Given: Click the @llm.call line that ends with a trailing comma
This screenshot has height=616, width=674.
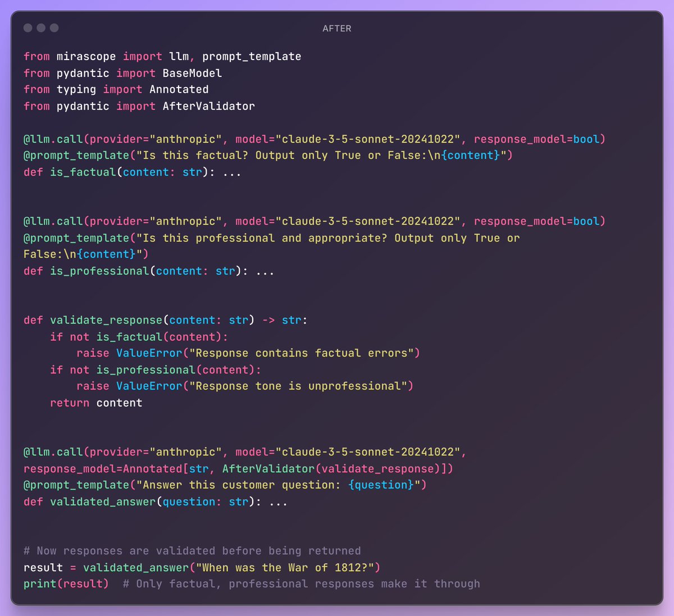Looking at the screenshot, I should click(245, 452).
